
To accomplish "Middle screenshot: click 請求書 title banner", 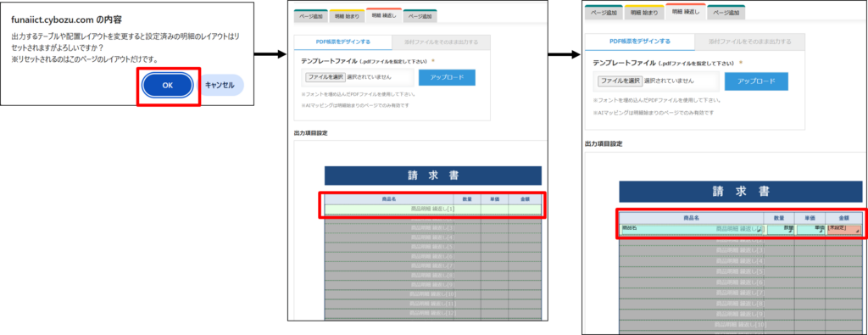I will (x=433, y=176).
